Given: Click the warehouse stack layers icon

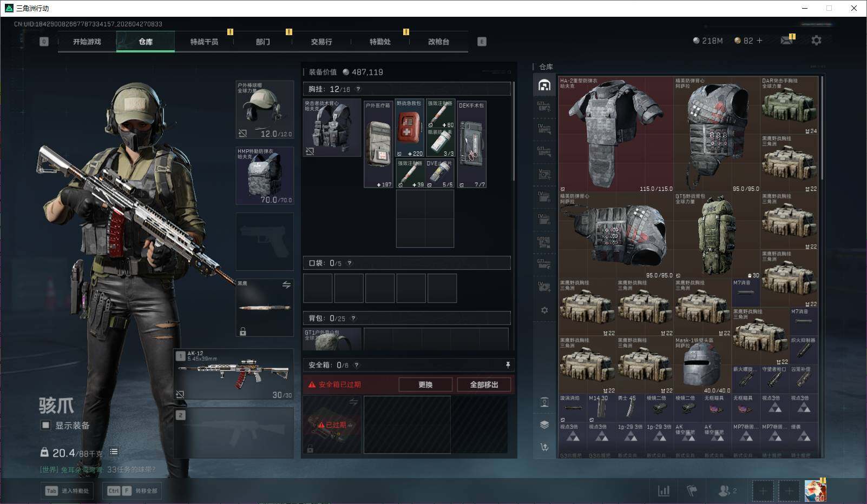Looking at the screenshot, I should (x=544, y=425).
